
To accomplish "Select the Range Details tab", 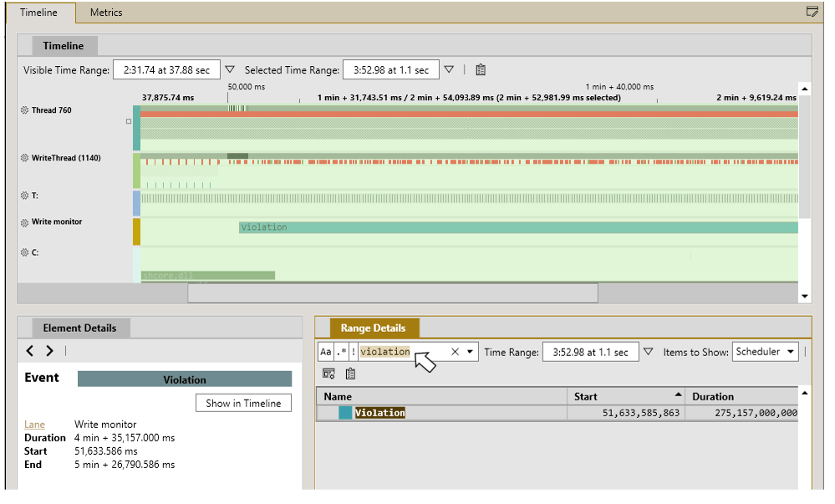I will pyautogui.click(x=374, y=328).
